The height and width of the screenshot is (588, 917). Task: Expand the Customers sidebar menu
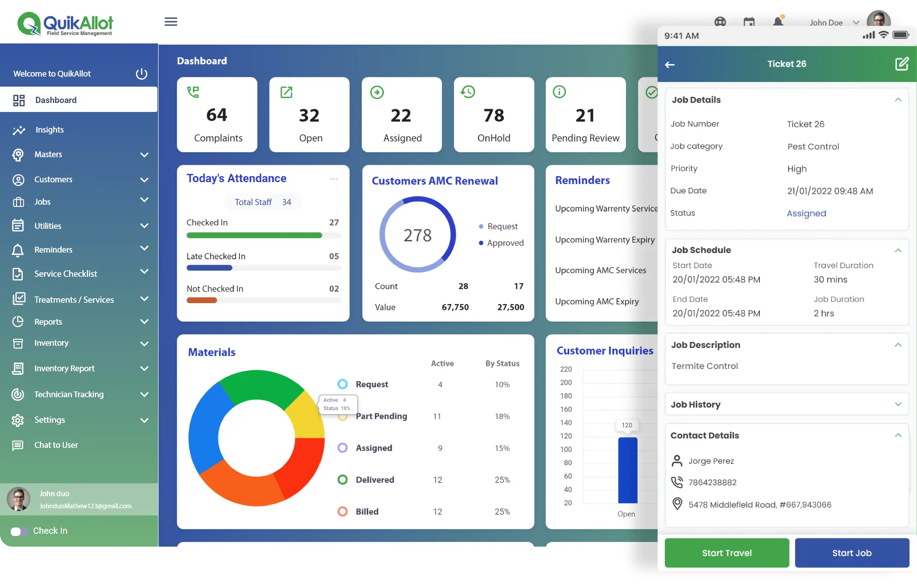click(x=145, y=180)
